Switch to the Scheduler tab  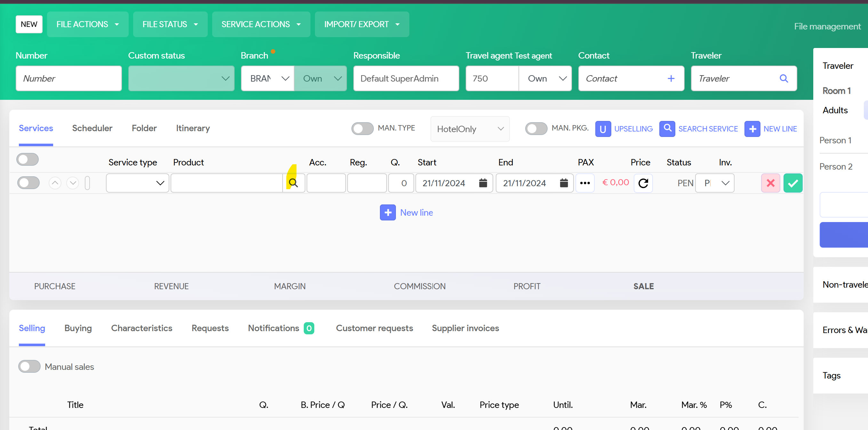[x=92, y=128]
